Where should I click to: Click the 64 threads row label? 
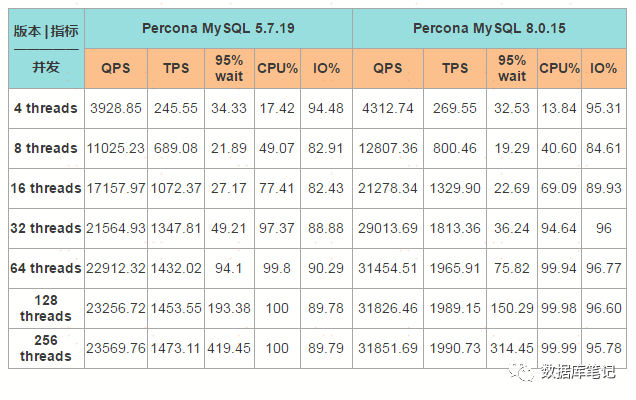point(46,268)
